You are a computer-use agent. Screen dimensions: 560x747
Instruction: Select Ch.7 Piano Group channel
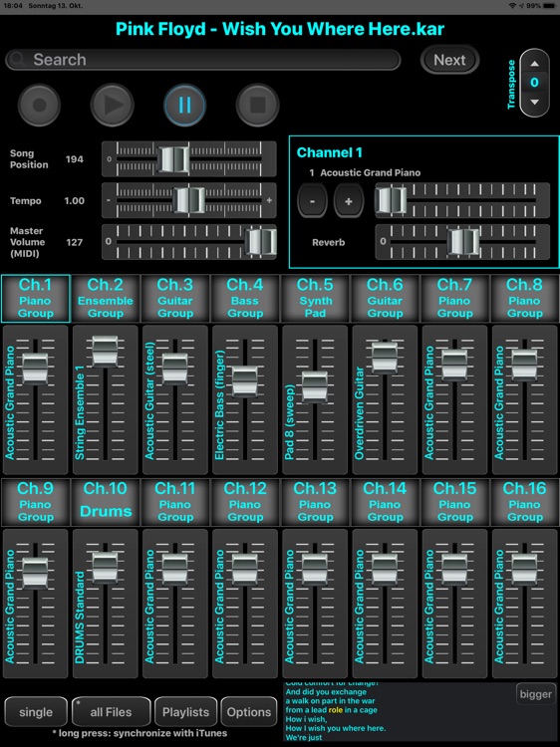tap(454, 299)
